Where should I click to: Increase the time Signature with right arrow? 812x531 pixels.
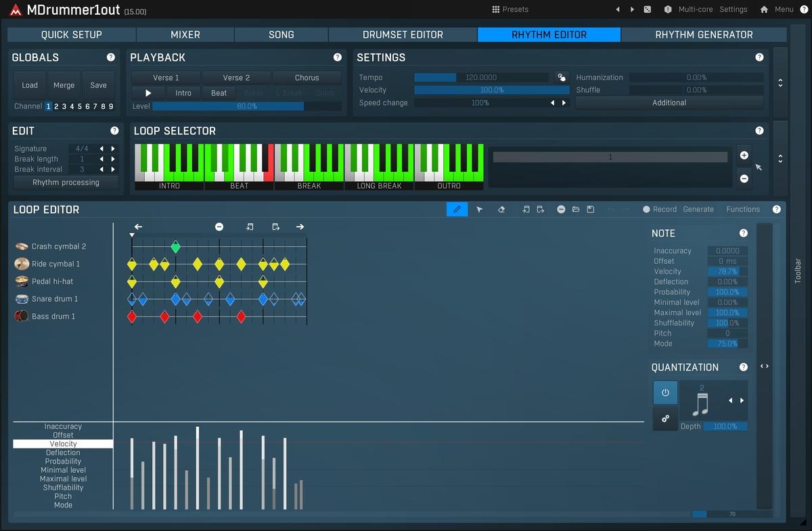(x=113, y=149)
